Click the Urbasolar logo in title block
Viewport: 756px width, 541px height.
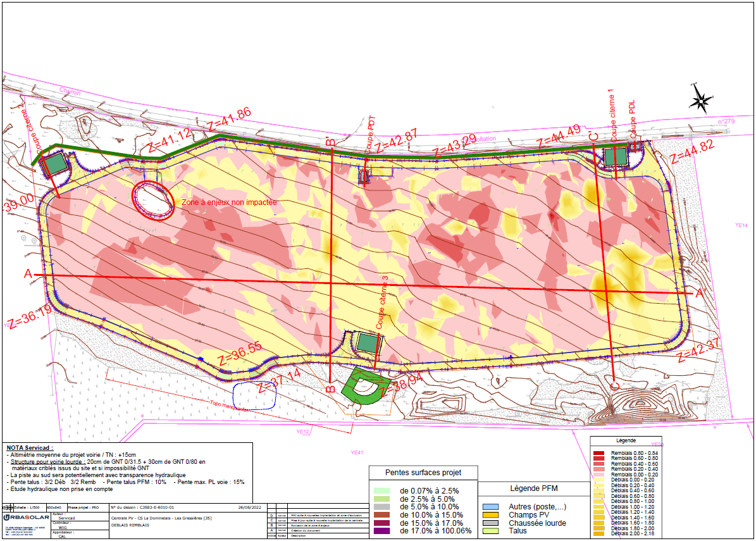[26, 518]
